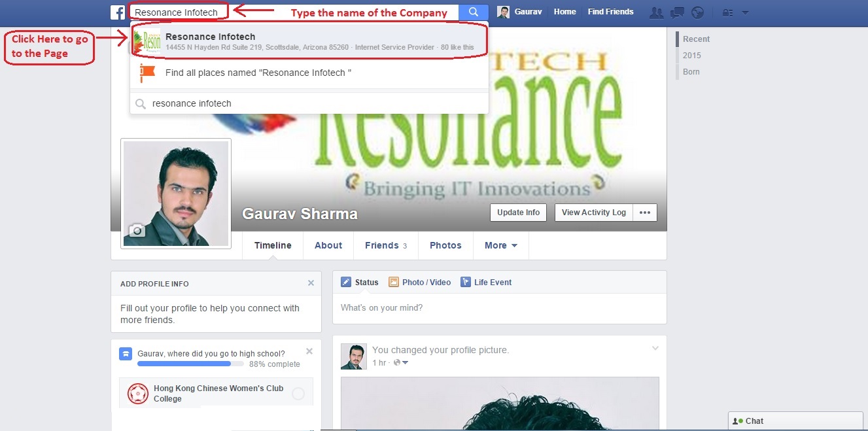Viewport: 868px width, 431px height.
Task: Expand the account settings dropdown arrow
Action: (746, 12)
